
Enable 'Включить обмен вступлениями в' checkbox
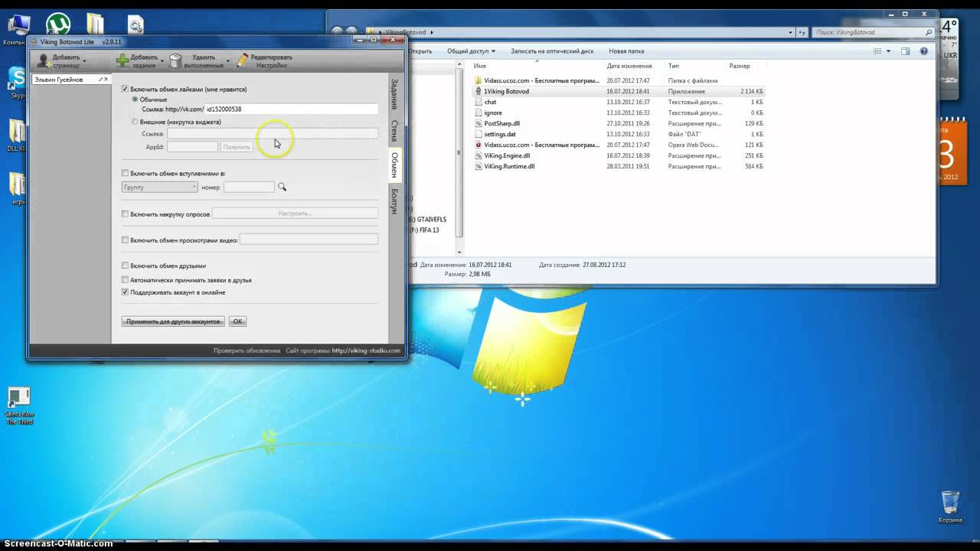(x=126, y=174)
